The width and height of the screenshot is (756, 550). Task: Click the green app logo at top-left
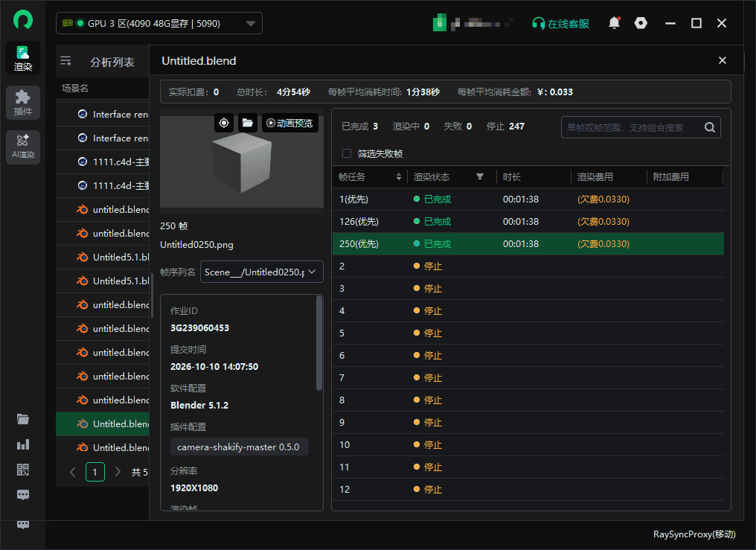click(22, 20)
